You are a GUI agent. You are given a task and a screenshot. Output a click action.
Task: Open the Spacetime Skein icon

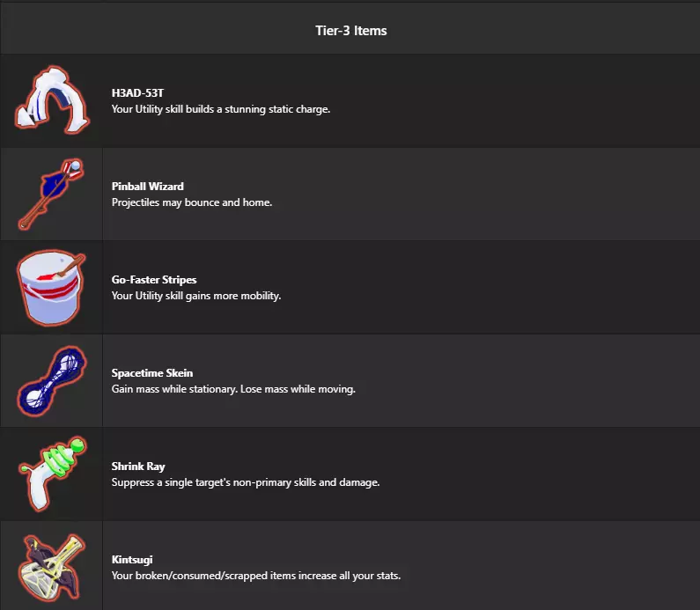pos(51,380)
